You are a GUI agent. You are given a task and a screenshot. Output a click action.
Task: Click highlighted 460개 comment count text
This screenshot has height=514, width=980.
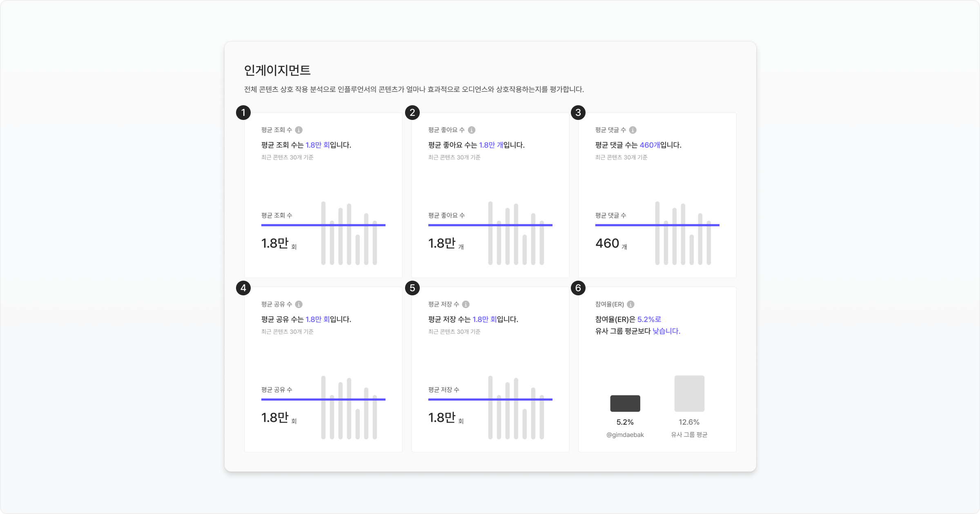(650, 145)
